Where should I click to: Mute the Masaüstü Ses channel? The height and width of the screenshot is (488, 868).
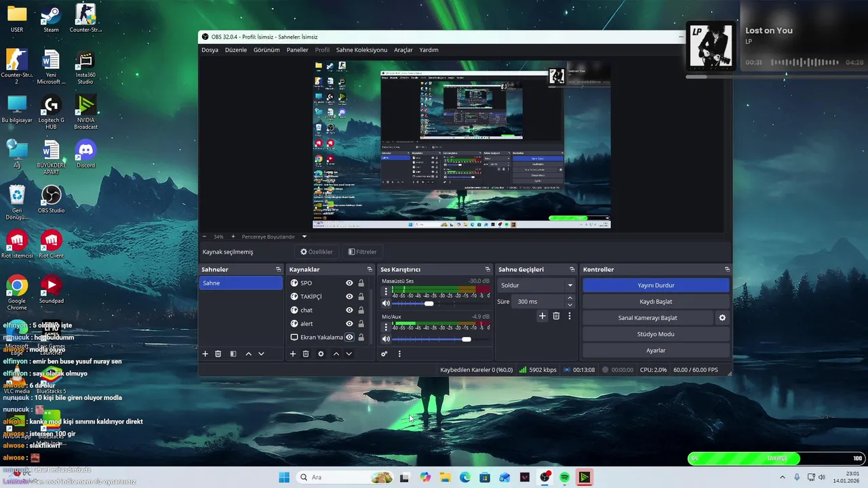386,304
